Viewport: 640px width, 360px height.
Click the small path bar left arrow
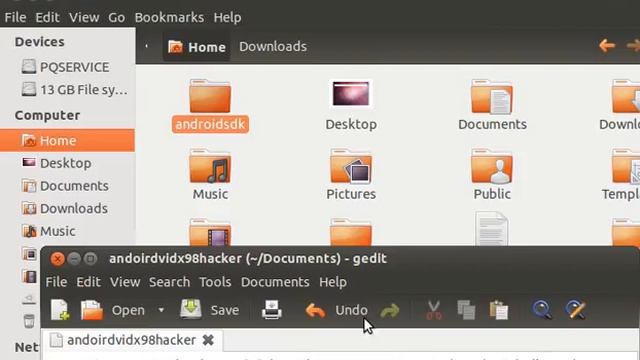[x=146, y=46]
